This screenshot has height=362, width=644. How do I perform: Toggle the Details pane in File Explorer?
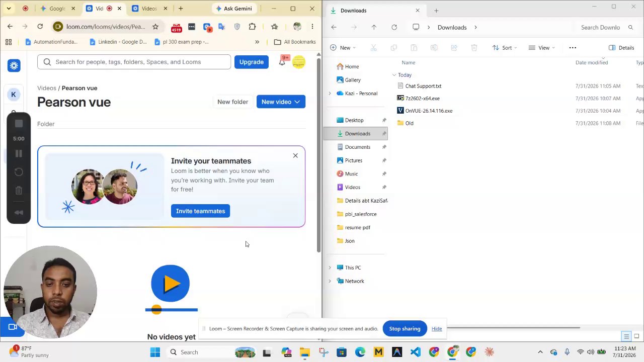click(x=621, y=48)
